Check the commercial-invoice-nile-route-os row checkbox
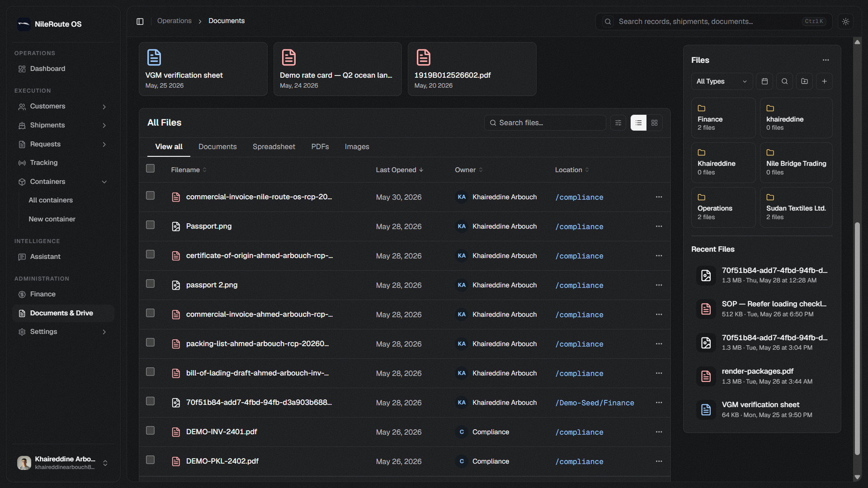Image resolution: width=868 pixels, height=488 pixels. coord(151,196)
